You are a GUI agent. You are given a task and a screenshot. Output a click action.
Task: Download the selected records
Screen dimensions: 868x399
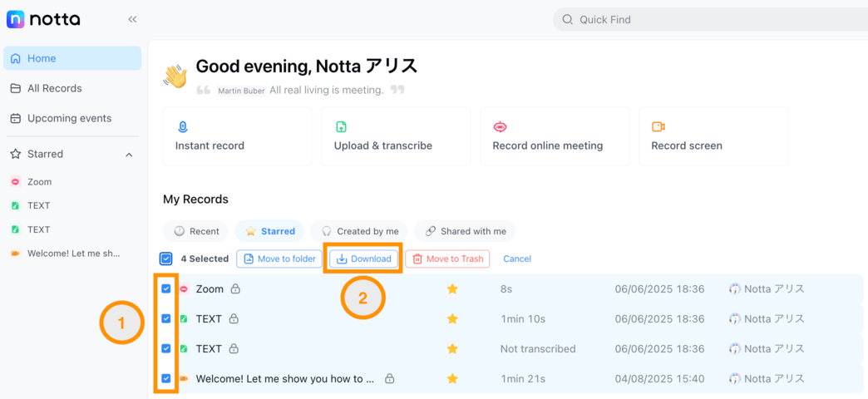tap(363, 259)
